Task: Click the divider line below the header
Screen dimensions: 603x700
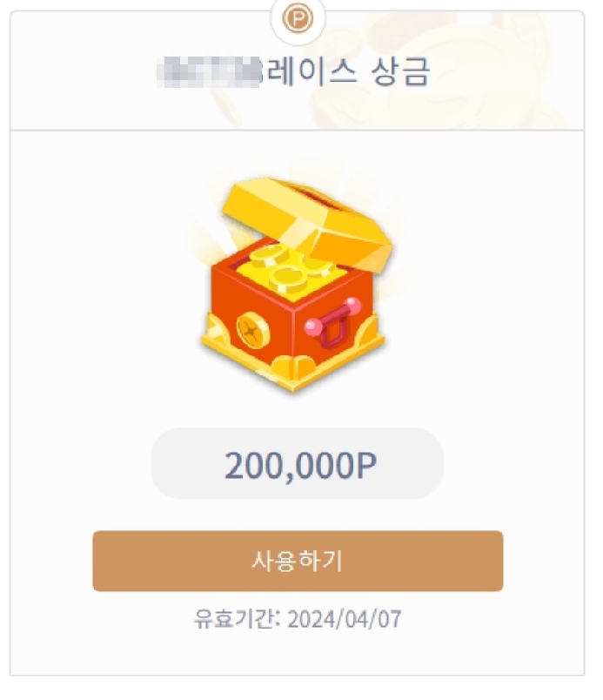Action: [297, 130]
